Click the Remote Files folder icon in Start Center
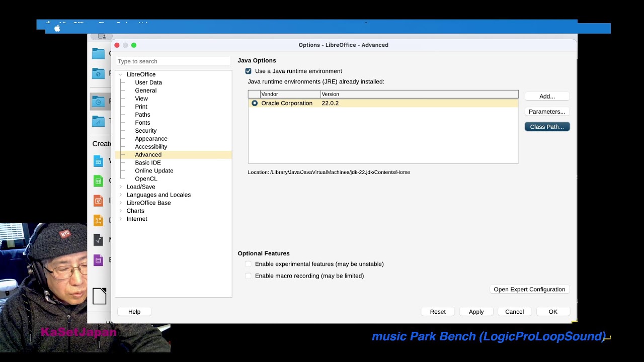This screenshot has width=644, height=362. (x=98, y=73)
